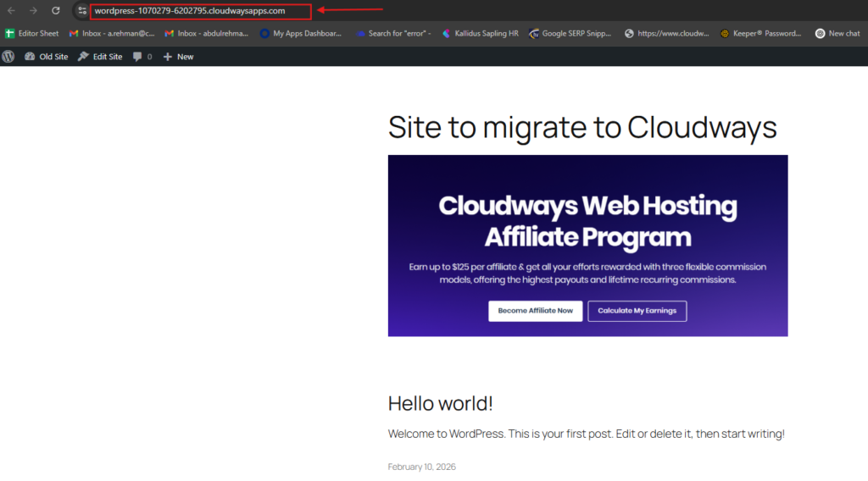The image size is (868, 481).
Task: Click the browser forward arrow
Action: click(x=33, y=10)
